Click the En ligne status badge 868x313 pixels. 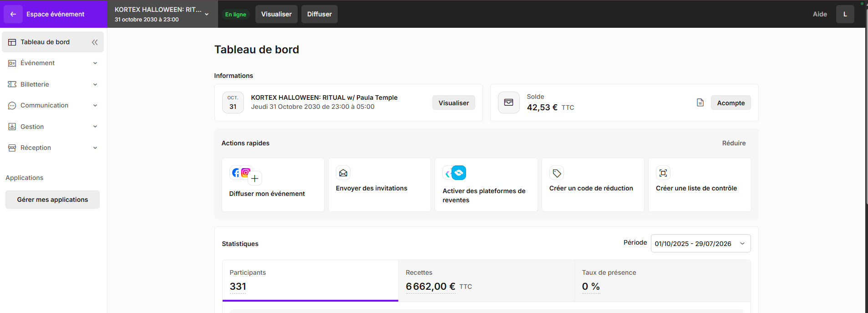click(236, 15)
